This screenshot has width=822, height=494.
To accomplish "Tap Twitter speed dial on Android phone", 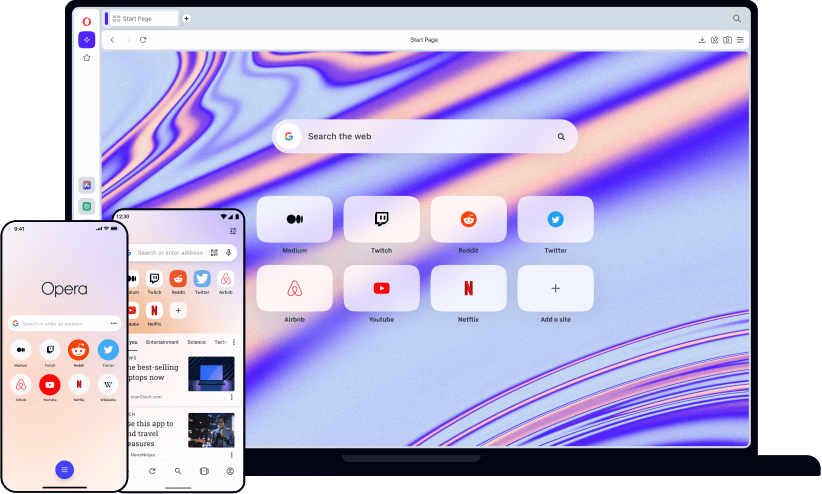I will click(x=202, y=279).
